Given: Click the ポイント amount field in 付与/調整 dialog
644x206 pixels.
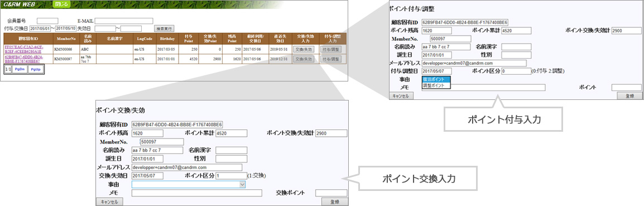Looking at the screenshot, I should (626, 87).
